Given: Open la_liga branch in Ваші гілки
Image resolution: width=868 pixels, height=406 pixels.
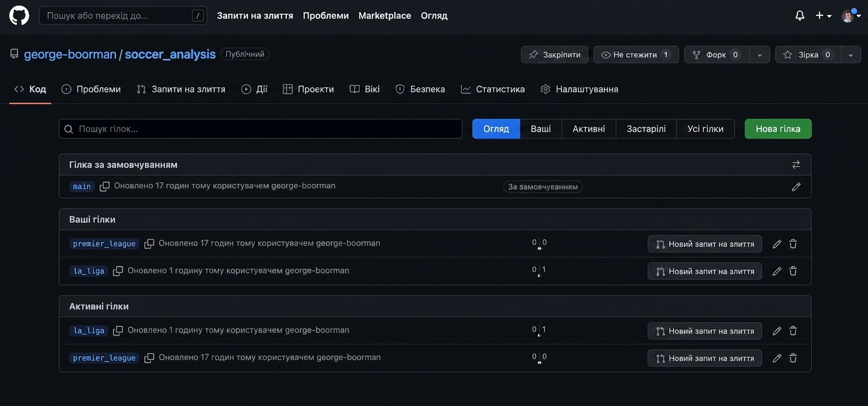Looking at the screenshot, I should click(x=89, y=271).
